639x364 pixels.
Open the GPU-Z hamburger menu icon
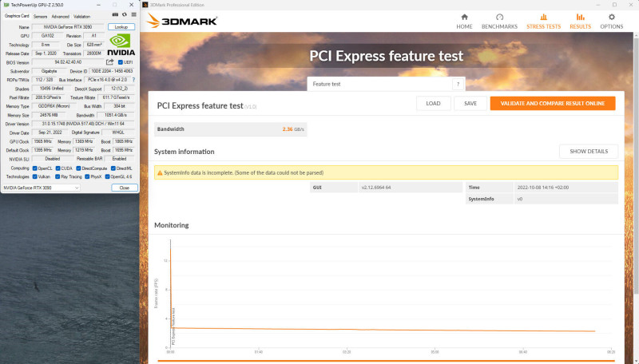coord(133,14)
